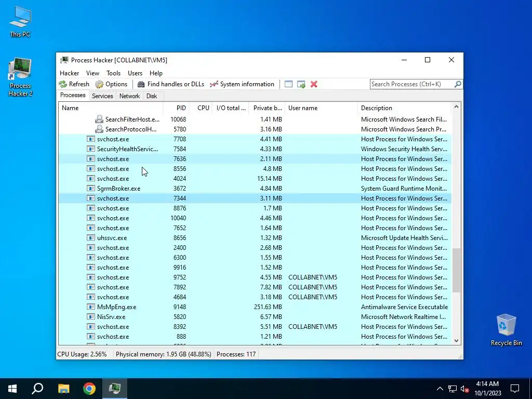
Task: Select the This PC desktop icon
Action: pyautogui.click(x=20, y=22)
